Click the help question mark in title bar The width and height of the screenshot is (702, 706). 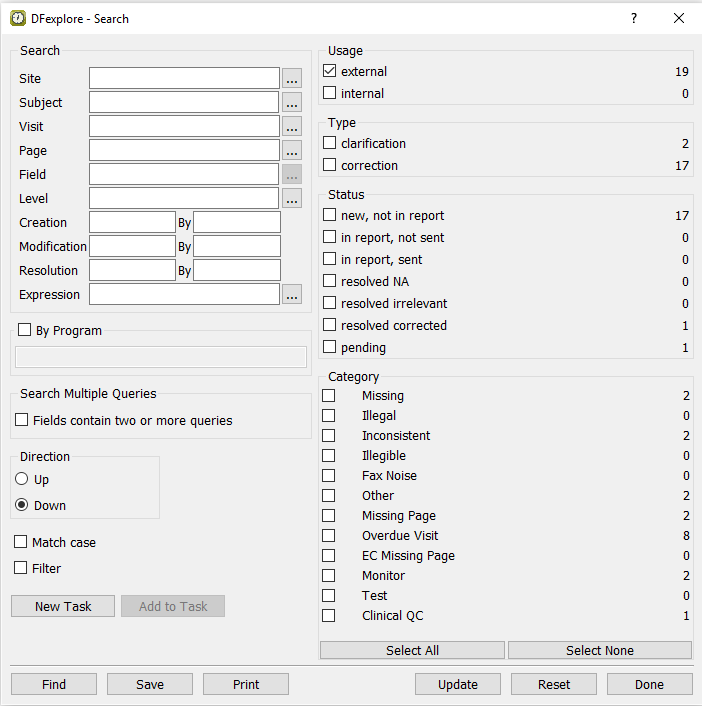tap(633, 18)
